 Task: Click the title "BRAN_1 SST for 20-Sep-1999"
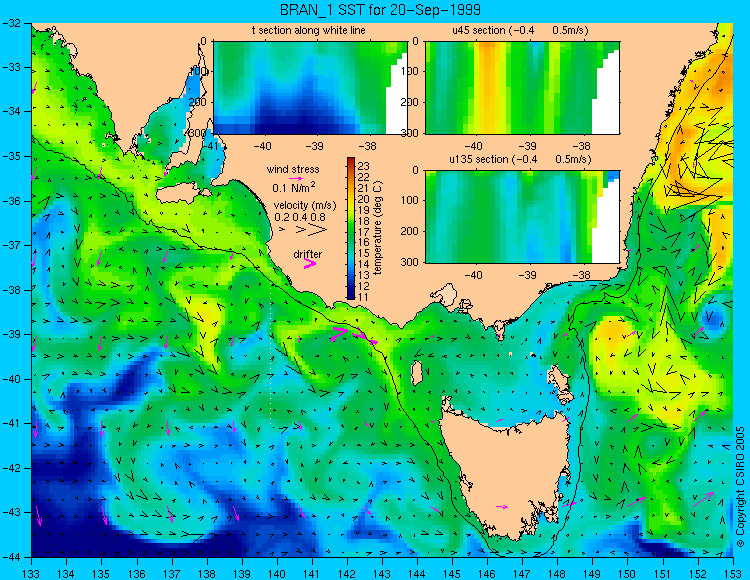coord(380,10)
